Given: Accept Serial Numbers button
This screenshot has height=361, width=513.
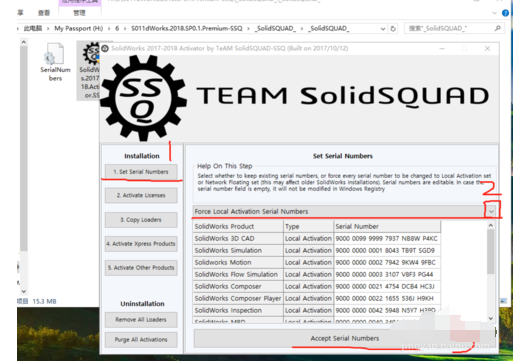Looking at the screenshot, I should [344, 338].
